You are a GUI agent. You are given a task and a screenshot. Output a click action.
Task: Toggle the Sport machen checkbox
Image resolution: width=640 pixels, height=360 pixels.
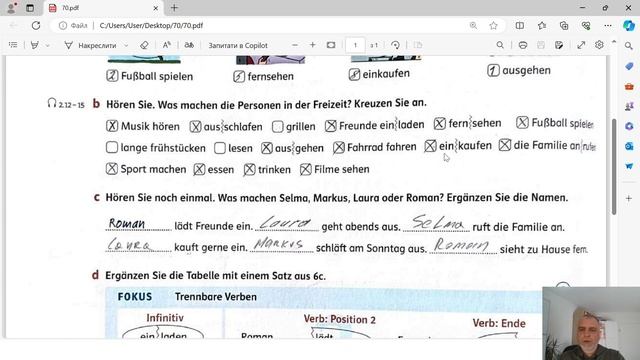click(111, 169)
